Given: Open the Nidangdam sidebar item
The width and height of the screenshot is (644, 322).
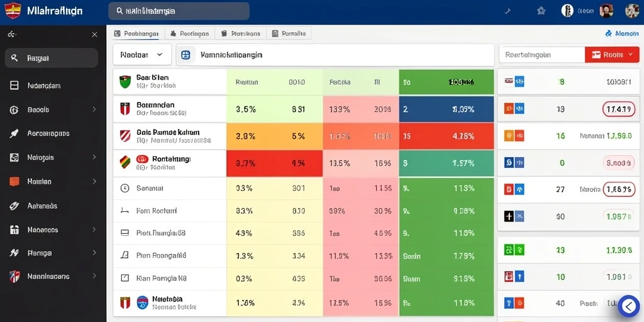Looking at the screenshot, I should point(52,86).
